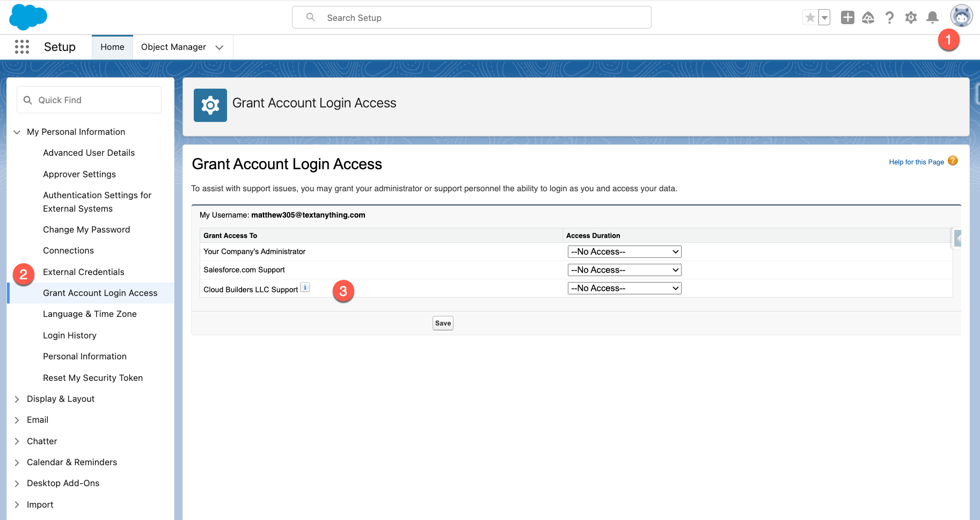Open favorites list dropdown arrow

coord(824,18)
